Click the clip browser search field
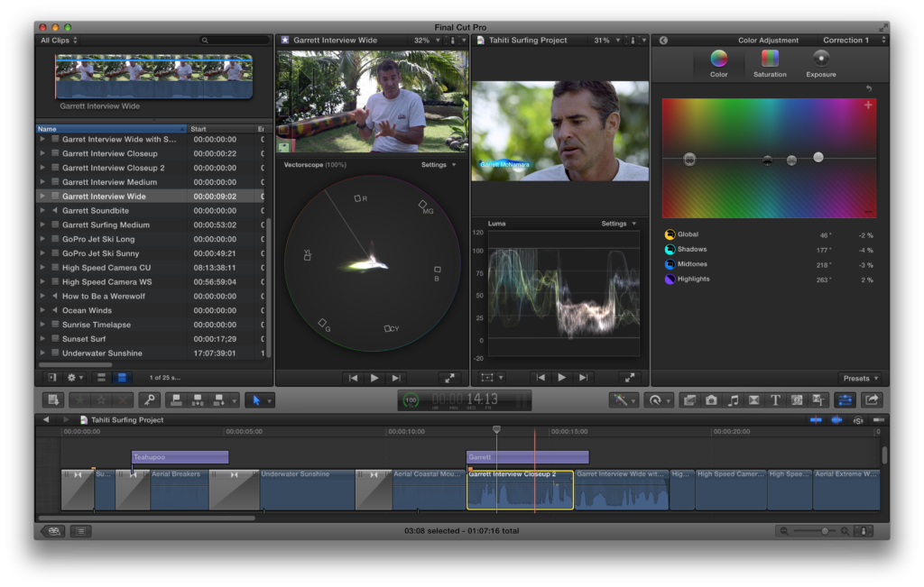Image resolution: width=924 pixels, height=587 pixels. (x=234, y=40)
